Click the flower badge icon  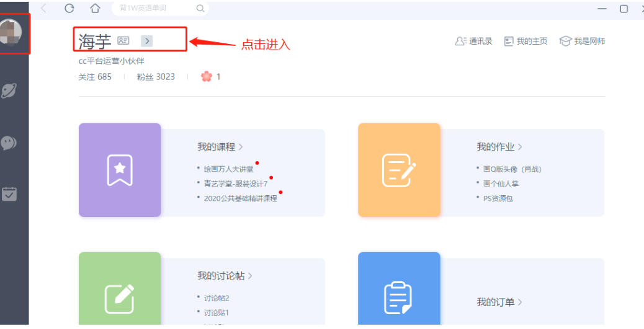(x=206, y=76)
